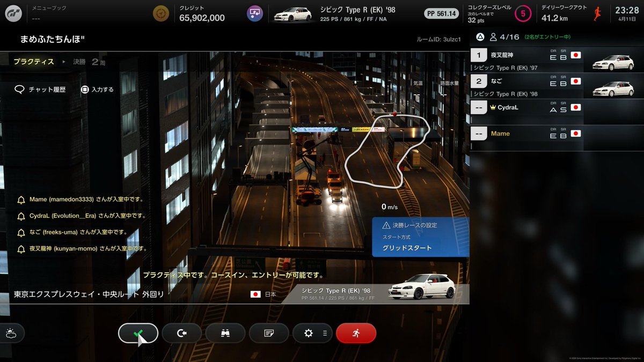Select the 入力する chat input option
Viewport: 644px width, 362px height.
pos(97,90)
